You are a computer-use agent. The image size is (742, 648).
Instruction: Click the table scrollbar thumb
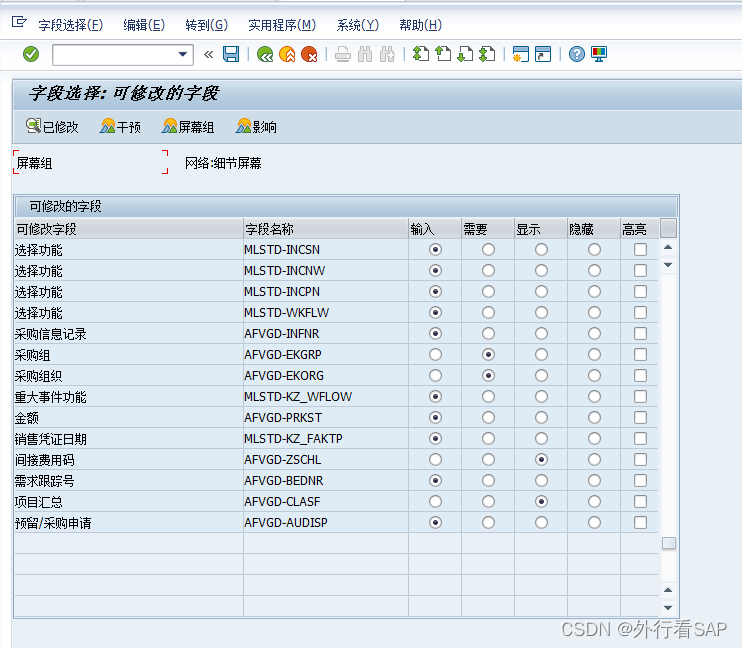click(669, 543)
